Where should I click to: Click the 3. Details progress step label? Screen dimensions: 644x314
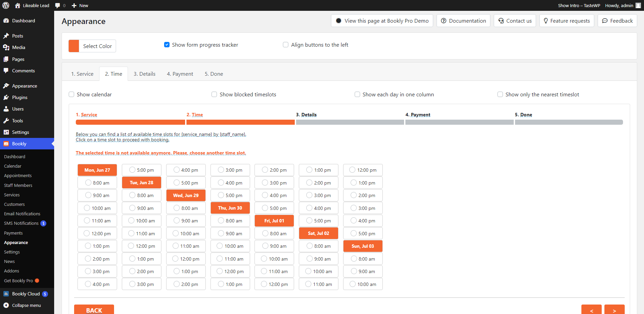(307, 115)
